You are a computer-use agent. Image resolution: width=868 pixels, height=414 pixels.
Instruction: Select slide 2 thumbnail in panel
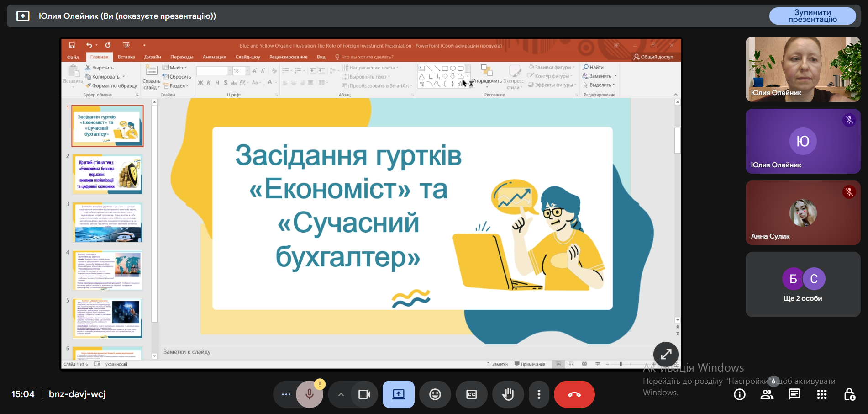(108, 174)
